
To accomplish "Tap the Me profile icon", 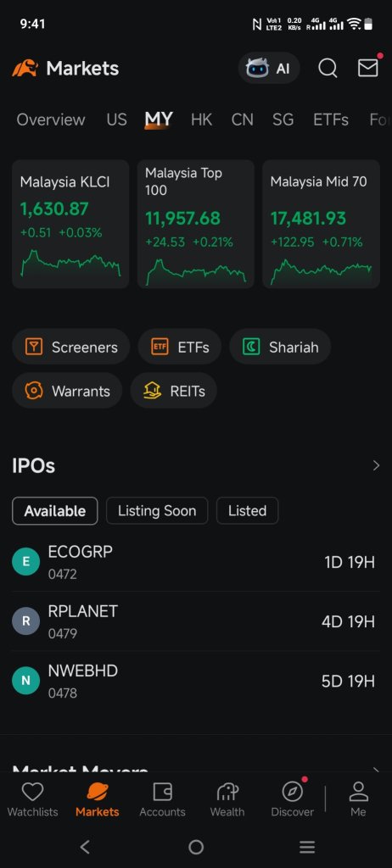I will pyautogui.click(x=359, y=793).
